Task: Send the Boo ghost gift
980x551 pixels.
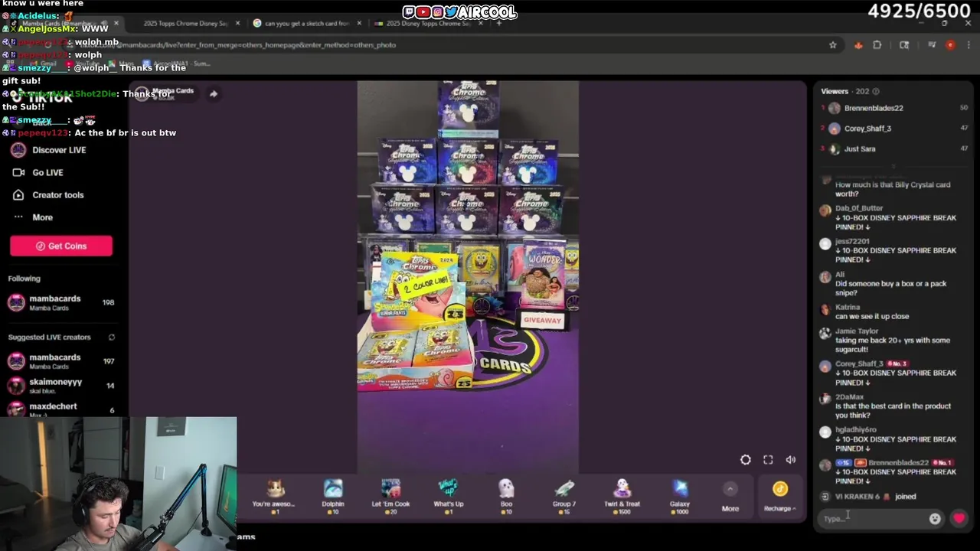Action: [x=506, y=494]
